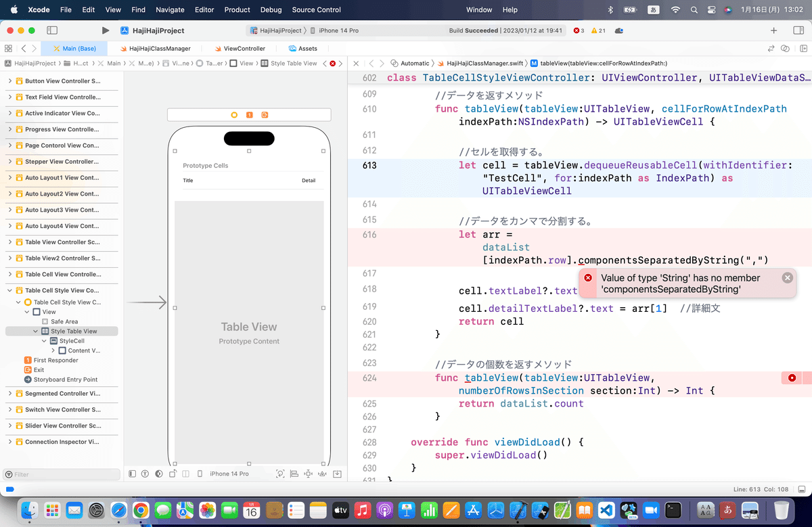Click the Update Frames canvas button

pyautogui.click(x=281, y=474)
